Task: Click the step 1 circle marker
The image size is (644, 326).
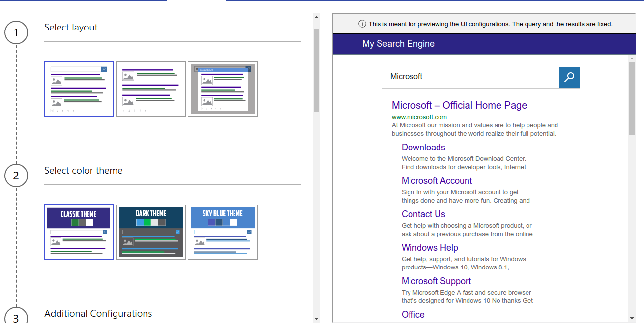Action: point(16,32)
